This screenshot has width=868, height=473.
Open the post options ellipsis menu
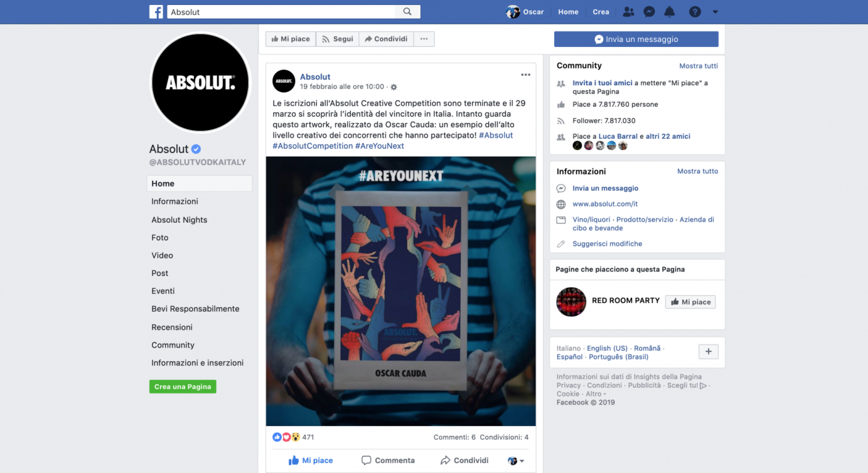pos(525,75)
